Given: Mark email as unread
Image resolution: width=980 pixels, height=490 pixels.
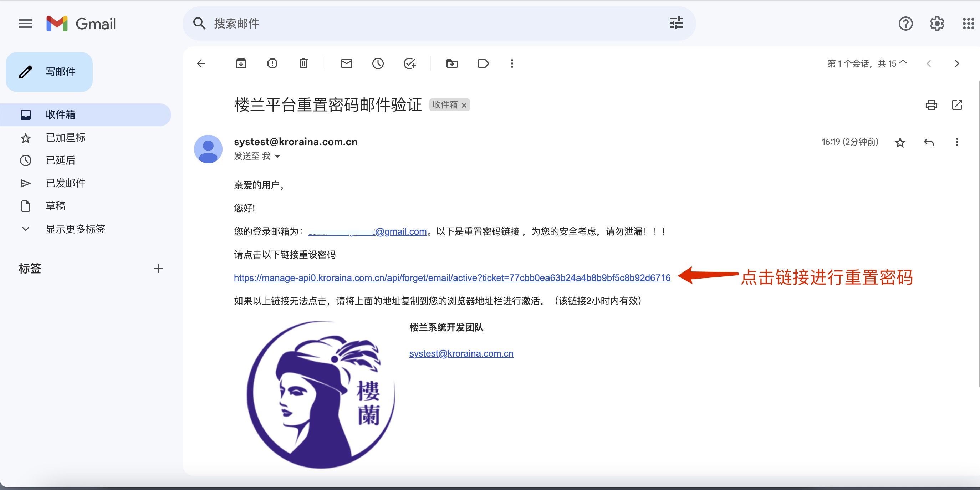Looking at the screenshot, I should pos(346,63).
